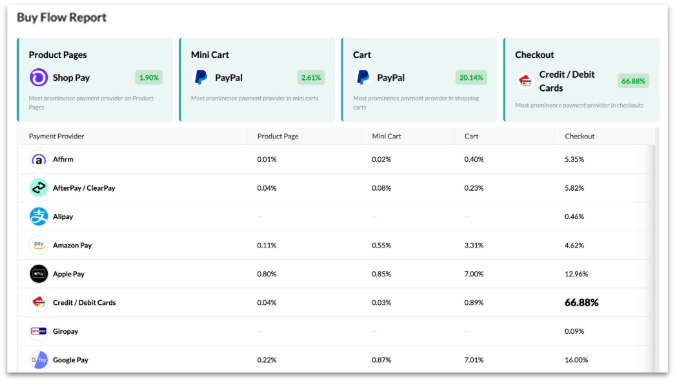Viewport: 675px width, 380px height.
Task: Click the Shop Pay icon in Product Pages card
Action: point(39,77)
